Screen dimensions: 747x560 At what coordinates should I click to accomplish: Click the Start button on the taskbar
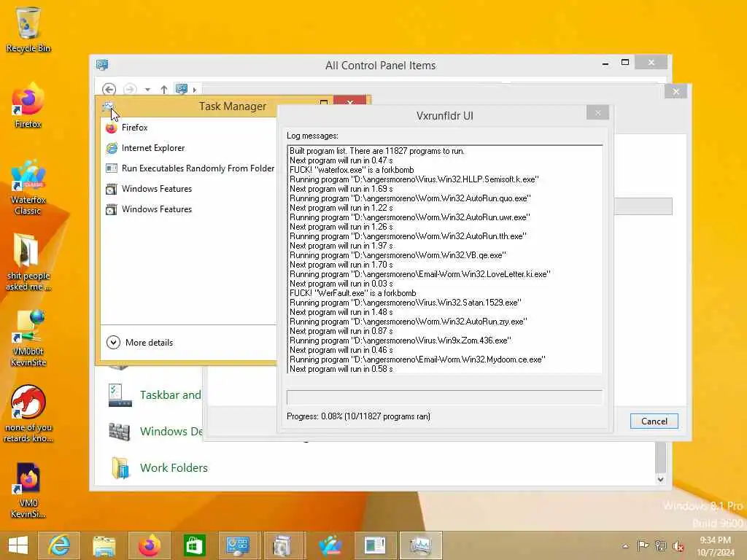click(18, 545)
